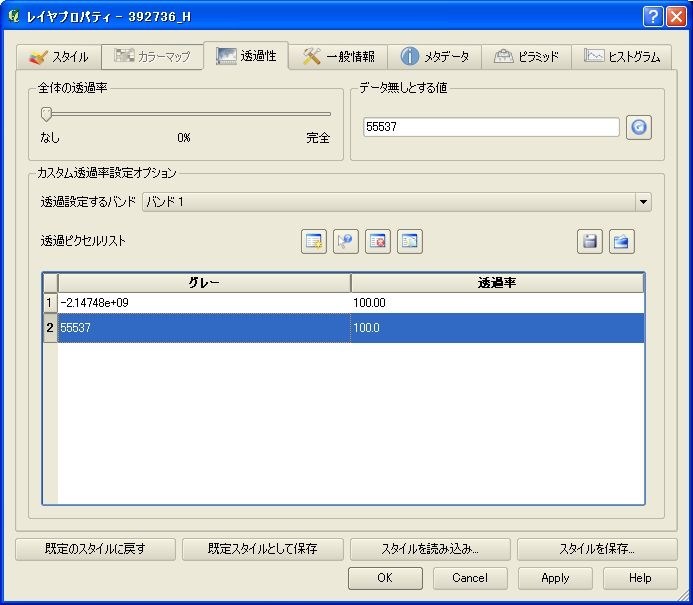Switch to the ピラミッド tab

click(527, 57)
